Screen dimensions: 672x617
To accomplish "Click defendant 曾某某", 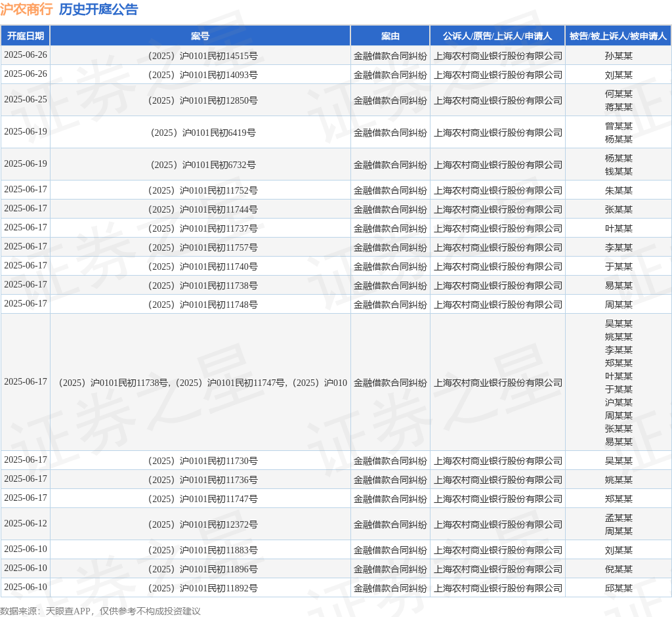I will point(618,126).
